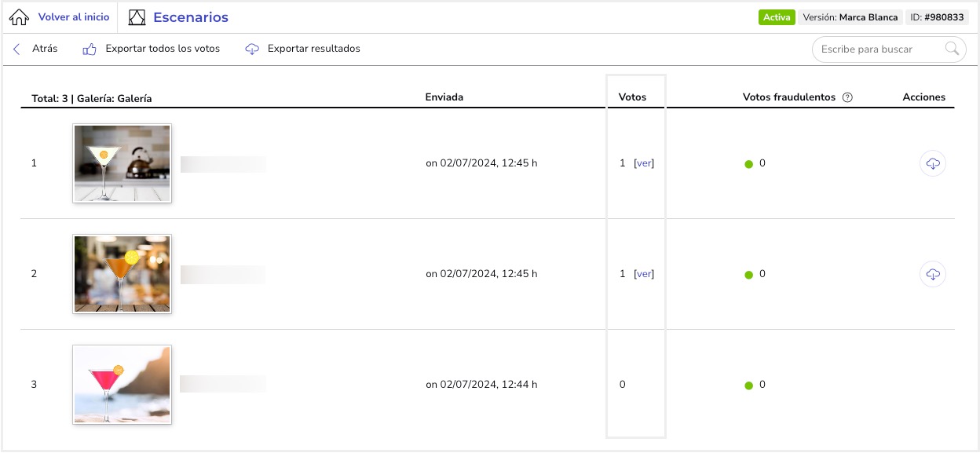Click the fraudulent votes help question icon
This screenshot has height=453, width=980.
847,97
